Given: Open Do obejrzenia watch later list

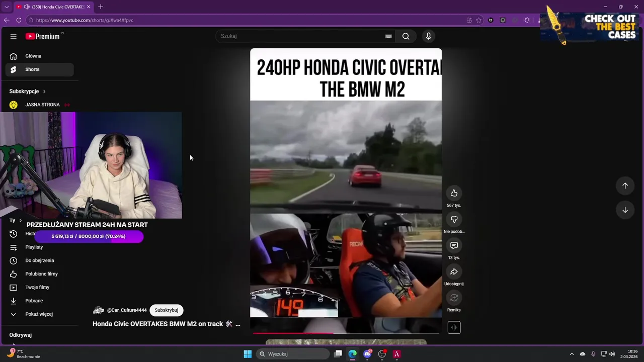Looking at the screenshot, I should click(40, 260).
